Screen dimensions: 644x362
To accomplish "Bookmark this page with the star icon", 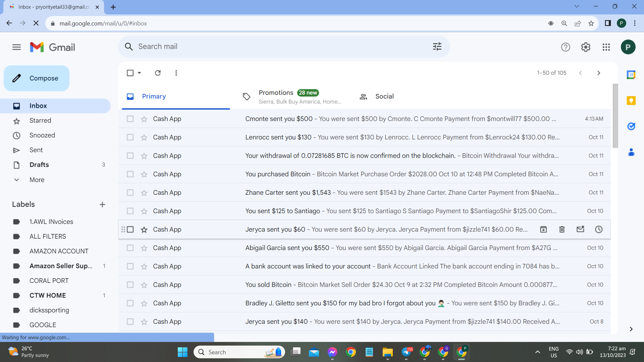I will coord(591,23).
